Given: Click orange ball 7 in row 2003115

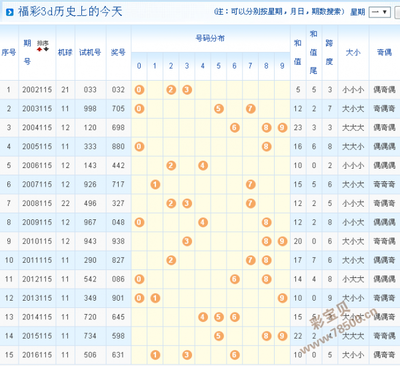Looking at the screenshot, I should 251,109.
